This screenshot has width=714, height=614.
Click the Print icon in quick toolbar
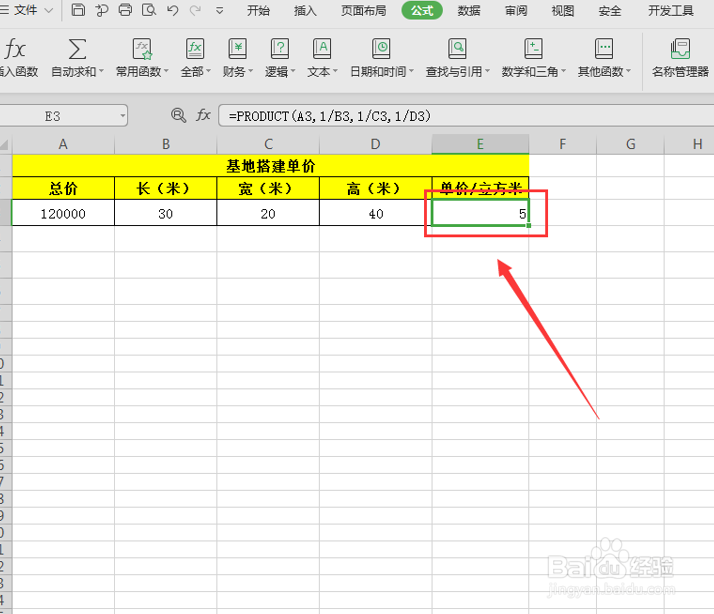(x=125, y=10)
